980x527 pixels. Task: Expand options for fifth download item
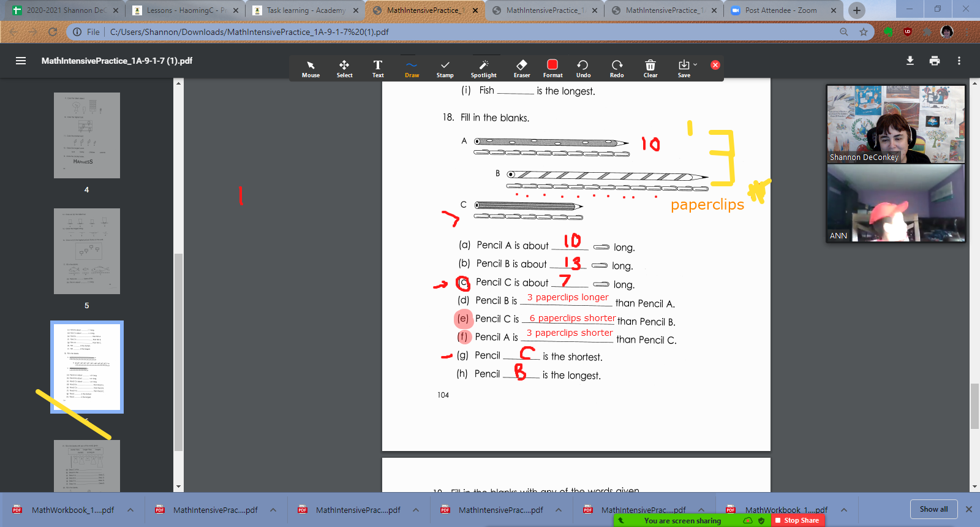pyautogui.click(x=701, y=510)
